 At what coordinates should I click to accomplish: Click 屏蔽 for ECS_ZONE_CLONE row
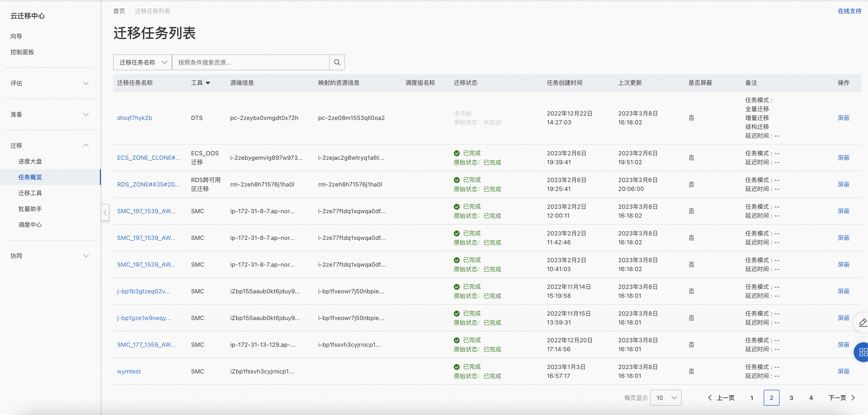843,158
